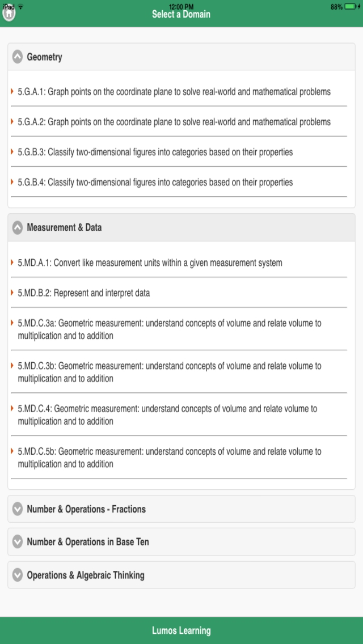Collapse Measurement & Data chevron icon
Screen dimensions: 363x644
click(18, 227)
